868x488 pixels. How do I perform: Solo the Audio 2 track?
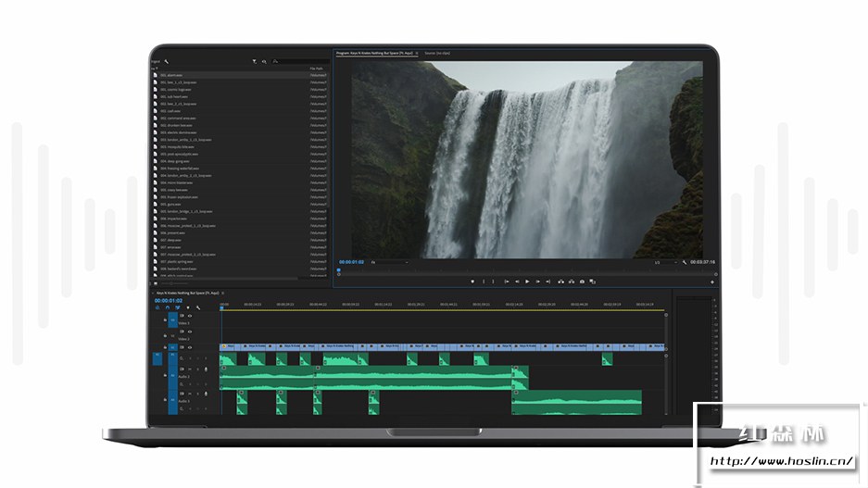pyautogui.click(x=197, y=369)
